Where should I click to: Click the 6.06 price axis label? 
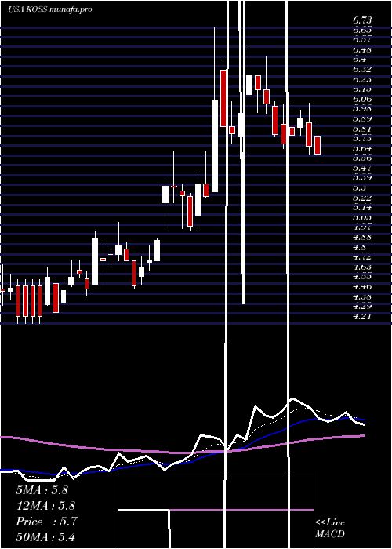[x=362, y=100]
